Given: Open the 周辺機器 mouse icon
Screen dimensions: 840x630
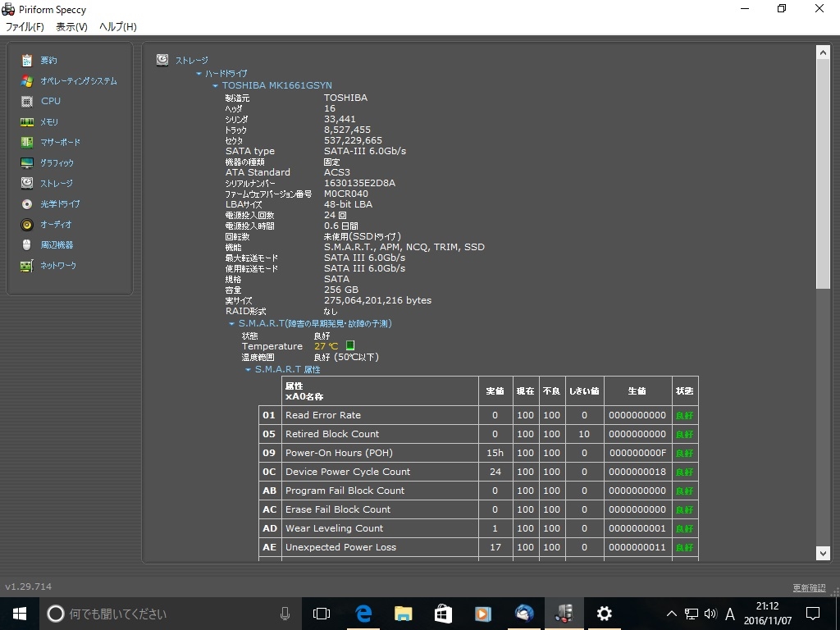Looking at the screenshot, I should point(27,245).
